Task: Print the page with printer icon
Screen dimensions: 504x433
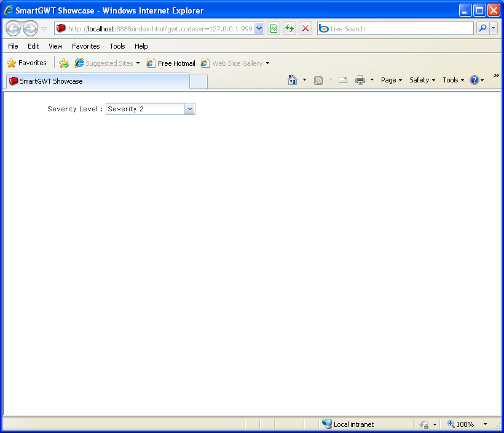Action: (x=360, y=80)
